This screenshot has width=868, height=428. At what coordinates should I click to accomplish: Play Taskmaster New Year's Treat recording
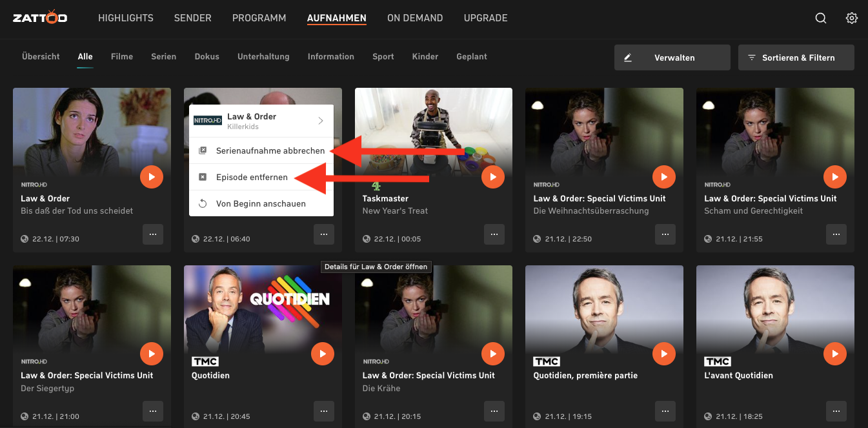[x=493, y=176]
